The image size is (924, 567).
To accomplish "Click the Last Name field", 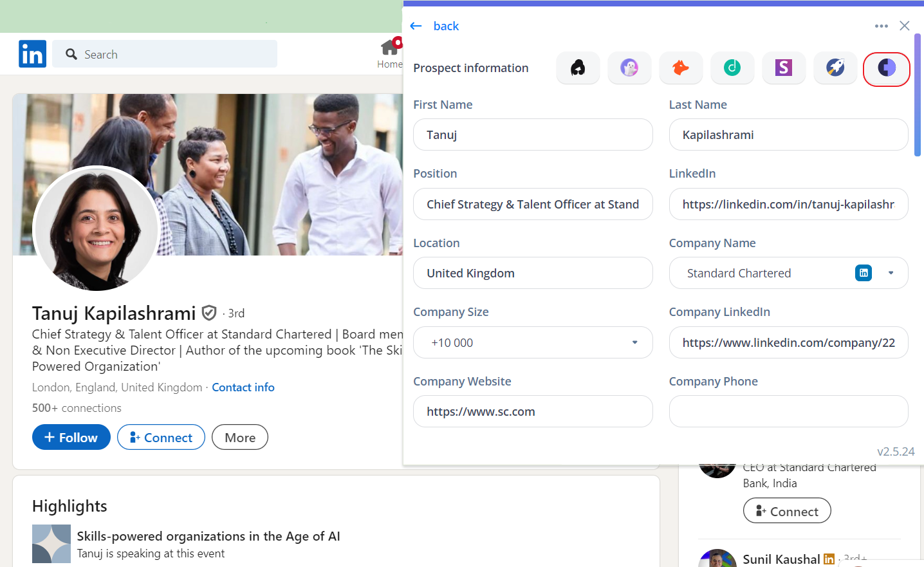I will (788, 135).
